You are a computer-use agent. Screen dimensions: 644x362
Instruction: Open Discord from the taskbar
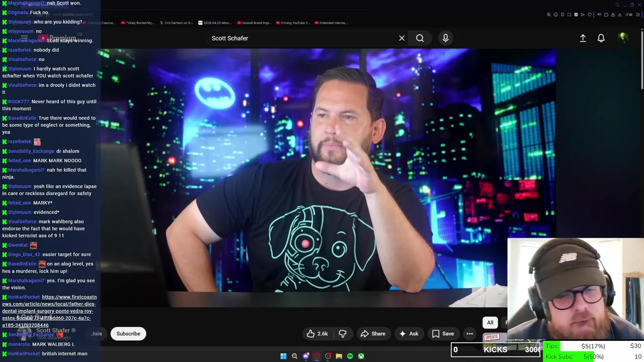305,356
